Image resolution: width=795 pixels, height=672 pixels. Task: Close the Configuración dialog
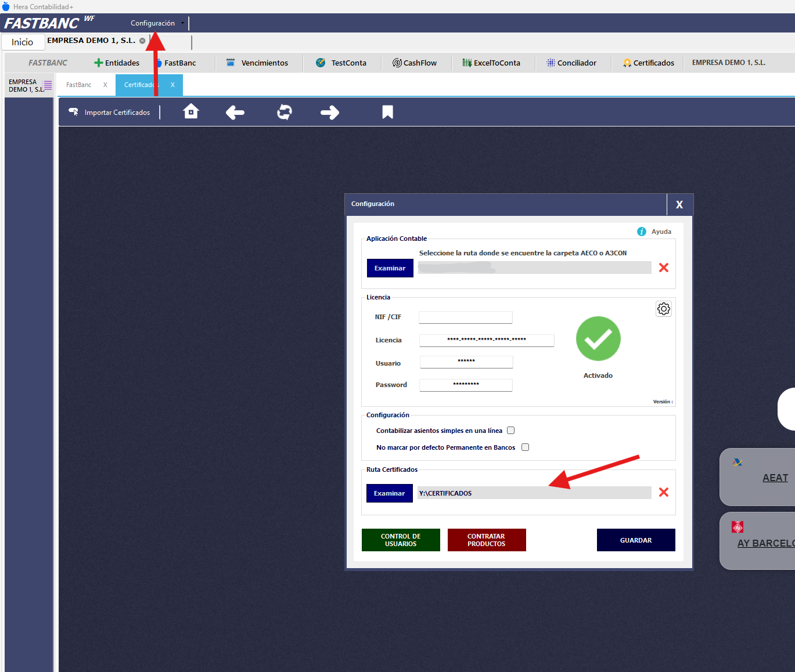[x=679, y=204]
